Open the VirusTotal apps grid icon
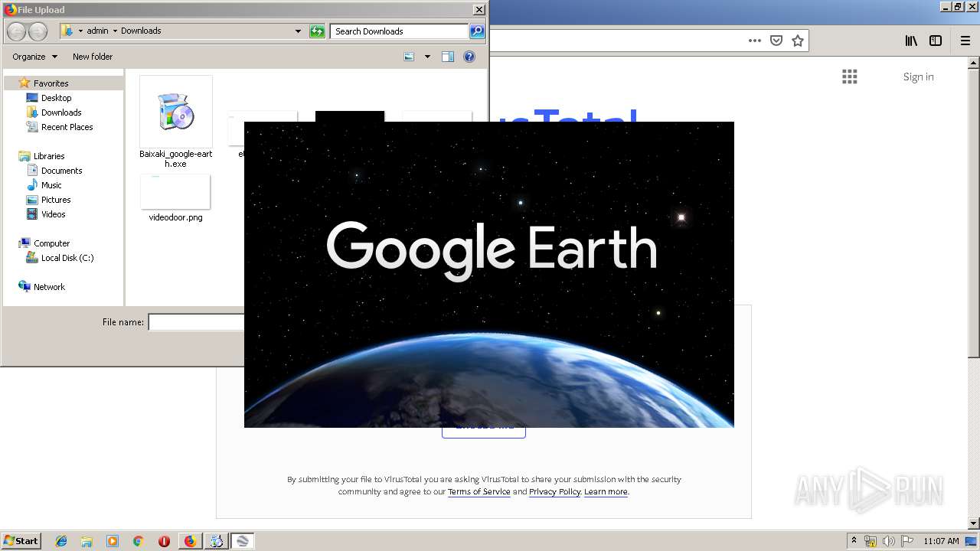The image size is (980, 551). (x=850, y=77)
